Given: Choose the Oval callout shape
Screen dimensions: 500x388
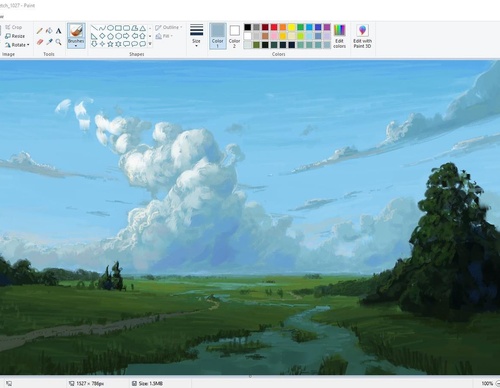Looking at the screenshot, I should point(134,44).
